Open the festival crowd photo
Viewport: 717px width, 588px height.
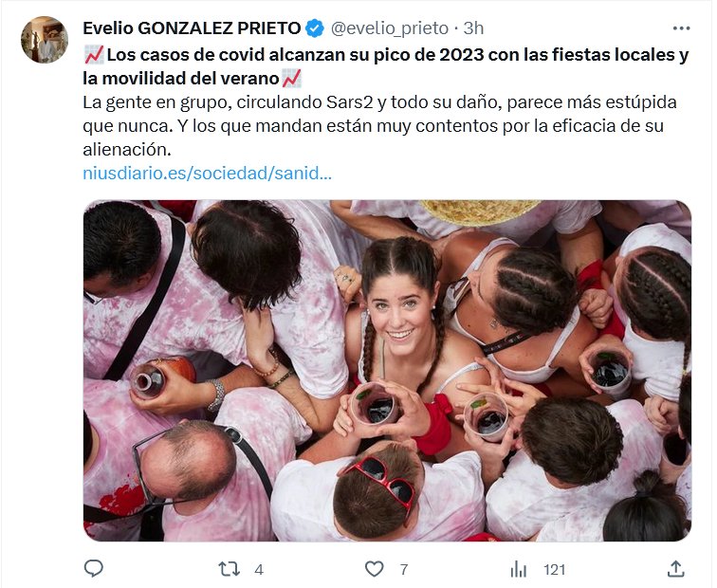click(387, 371)
